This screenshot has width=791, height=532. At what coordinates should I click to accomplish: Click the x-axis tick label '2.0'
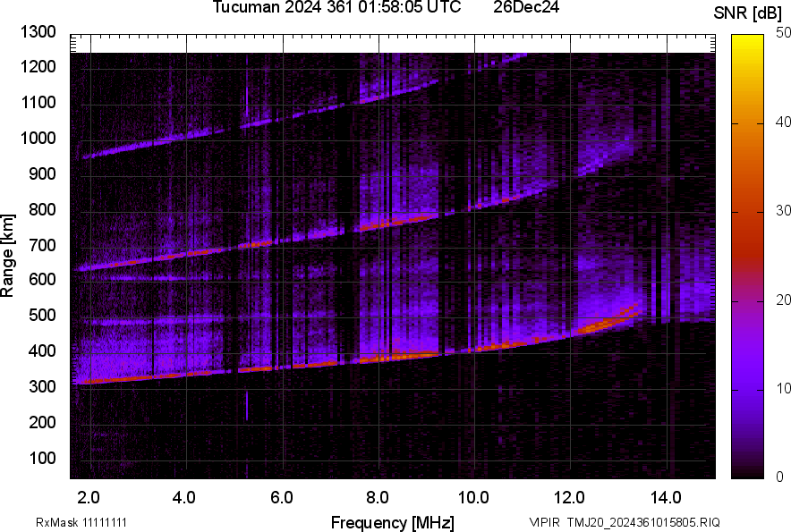89,497
